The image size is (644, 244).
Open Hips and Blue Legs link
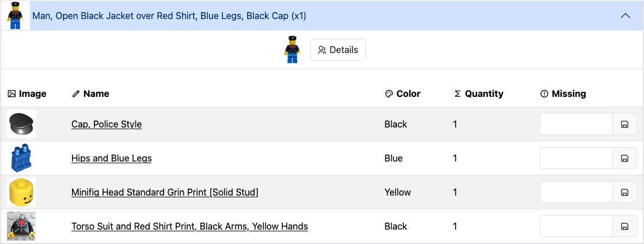[111, 159]
